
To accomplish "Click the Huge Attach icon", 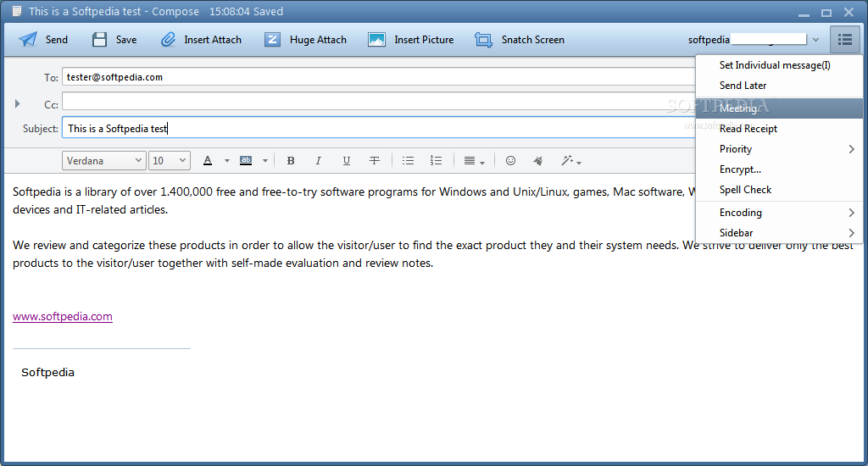I will click(272, 40).
